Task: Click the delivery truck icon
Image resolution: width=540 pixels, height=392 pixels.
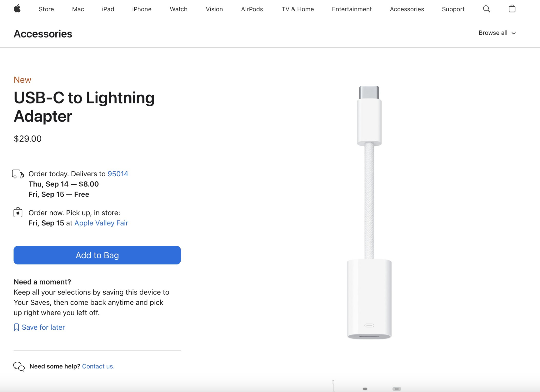Action: tap(18, 174)
